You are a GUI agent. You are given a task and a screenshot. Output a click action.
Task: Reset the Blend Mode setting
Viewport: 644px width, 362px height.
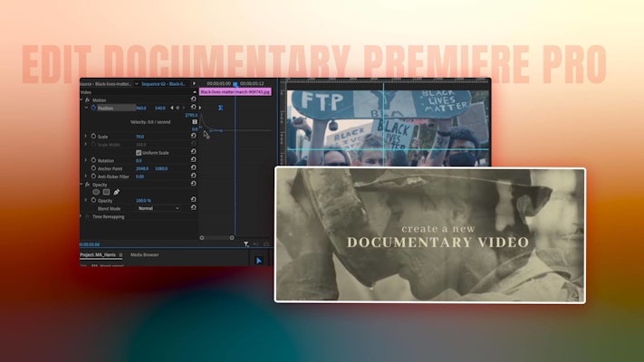(x=193, y=207)
